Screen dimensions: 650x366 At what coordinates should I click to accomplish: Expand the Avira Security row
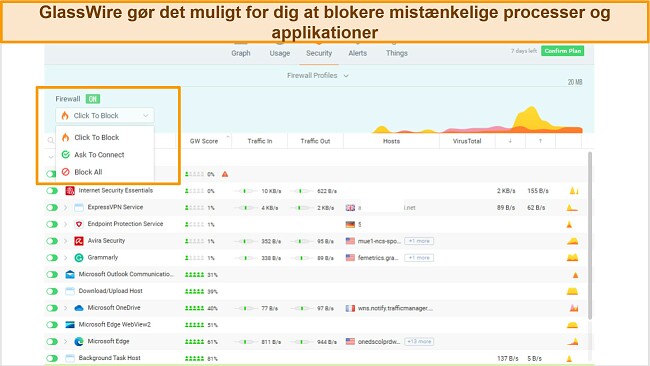click(65, 241)
